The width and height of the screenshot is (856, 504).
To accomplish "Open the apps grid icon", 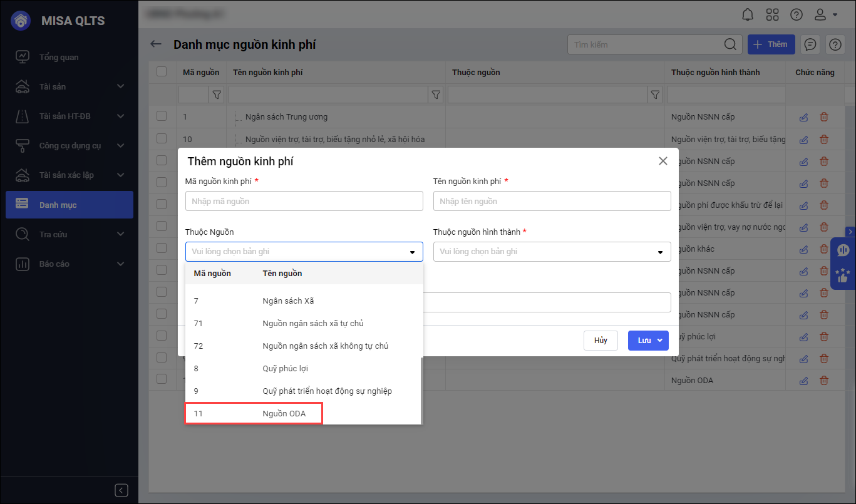I will point(772,14).
